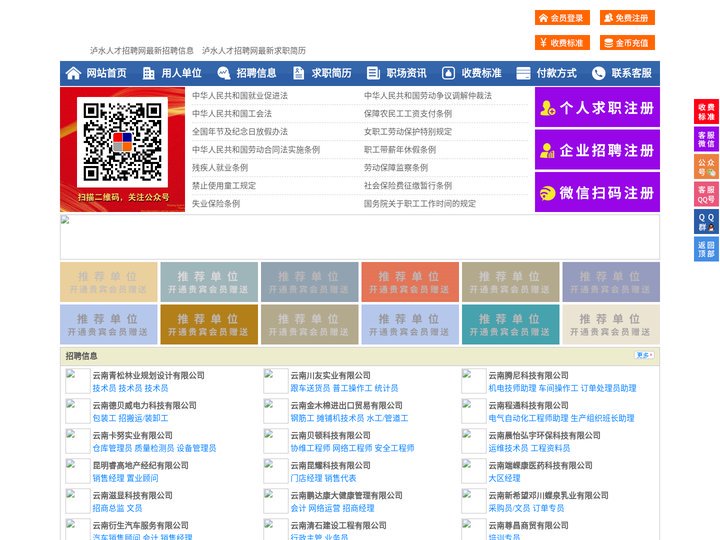Click the QR code image

(x=122, y=142)
